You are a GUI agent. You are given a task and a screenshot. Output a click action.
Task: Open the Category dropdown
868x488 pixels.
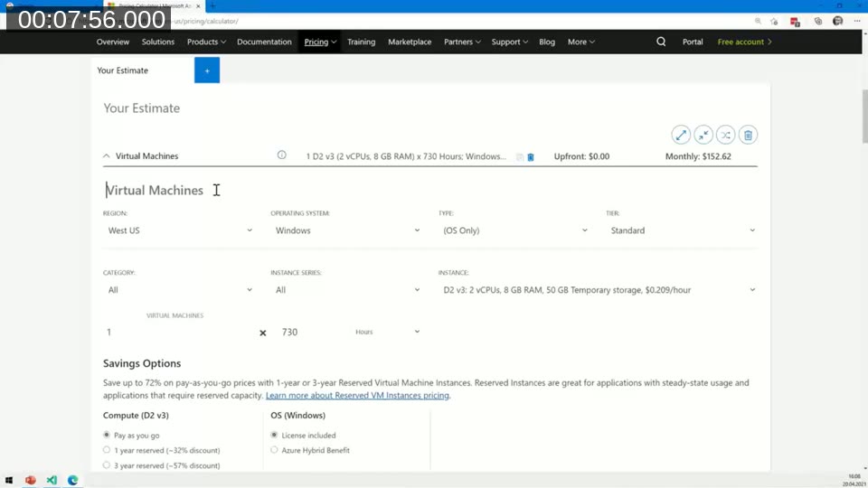click(179, 290)
